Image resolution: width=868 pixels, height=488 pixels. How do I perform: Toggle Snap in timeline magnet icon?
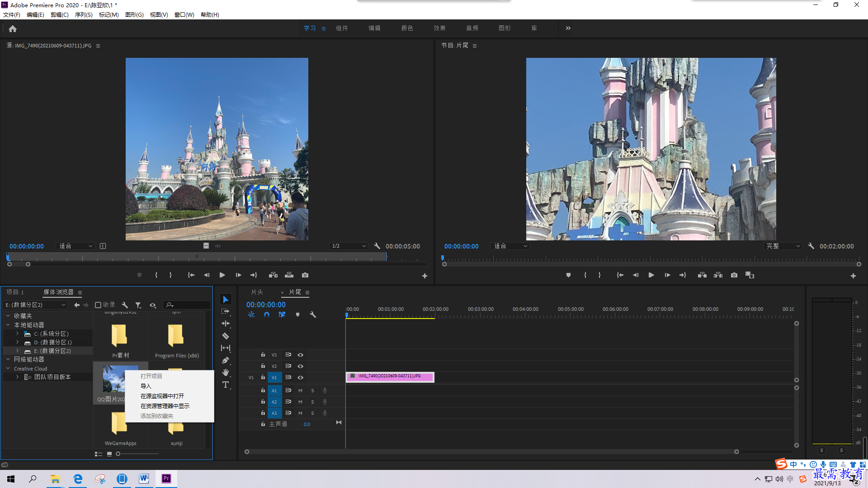click(x=267, y=314)
